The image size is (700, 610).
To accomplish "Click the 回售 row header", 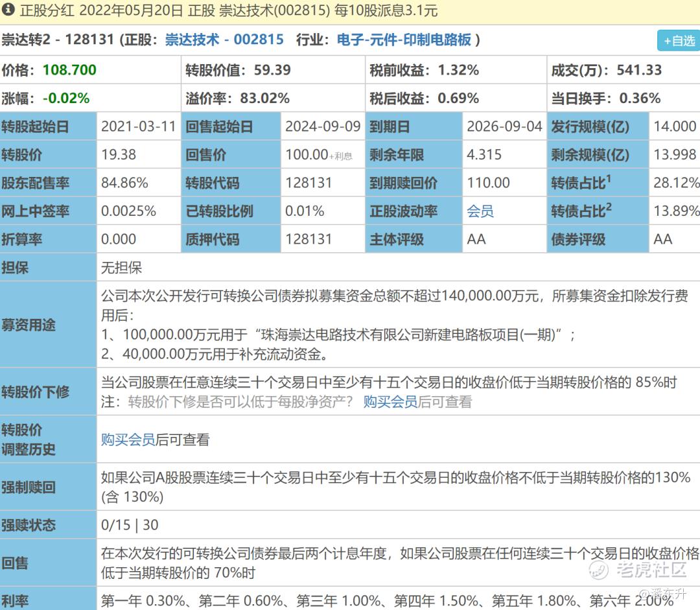I will (x=48, y=563).
